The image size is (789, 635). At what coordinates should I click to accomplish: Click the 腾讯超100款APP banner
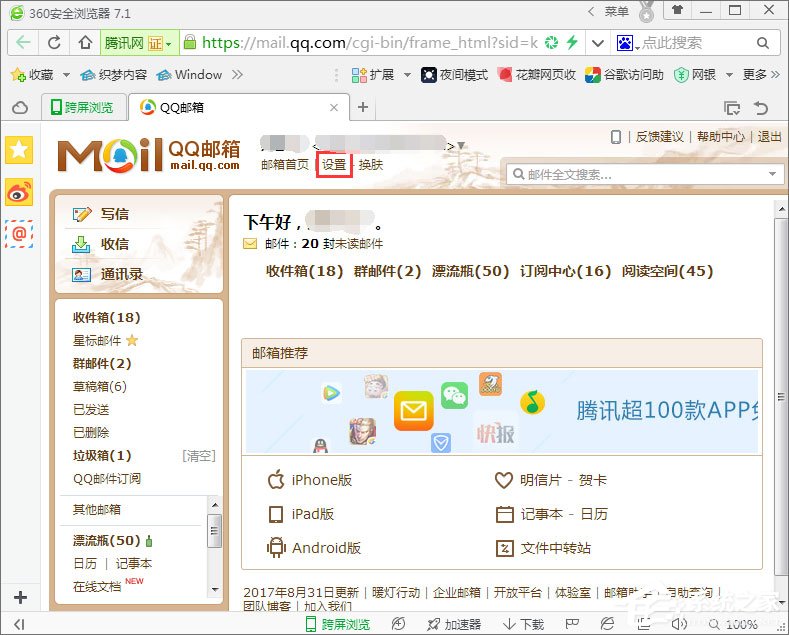(502, 411)
